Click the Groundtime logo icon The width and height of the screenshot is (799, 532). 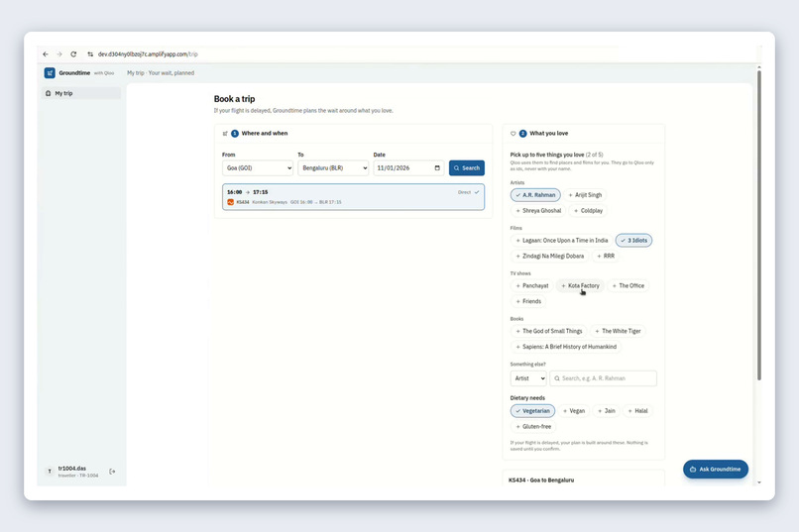(50, 72)
